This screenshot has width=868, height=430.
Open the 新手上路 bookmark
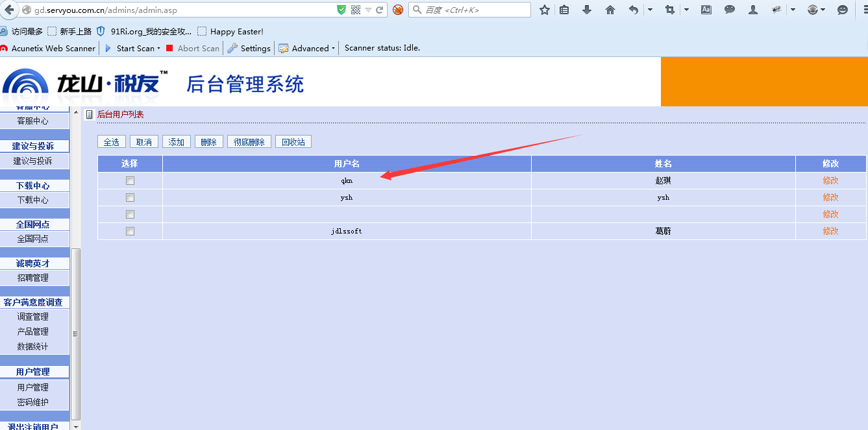tap(70, 31)
